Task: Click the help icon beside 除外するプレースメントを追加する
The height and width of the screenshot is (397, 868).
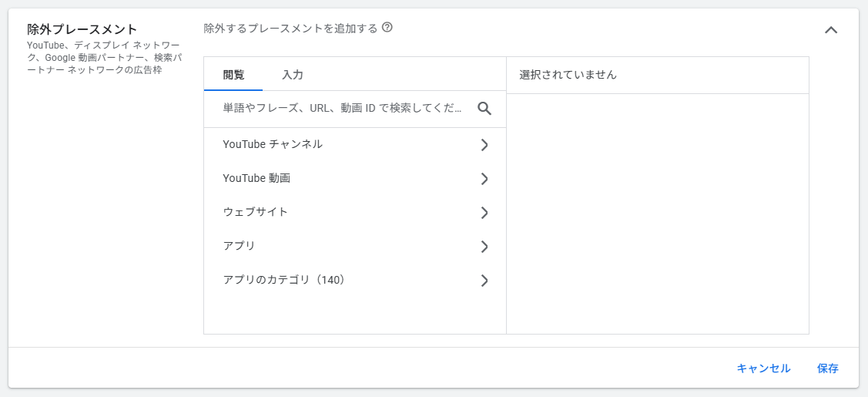Action: (387, 28)
